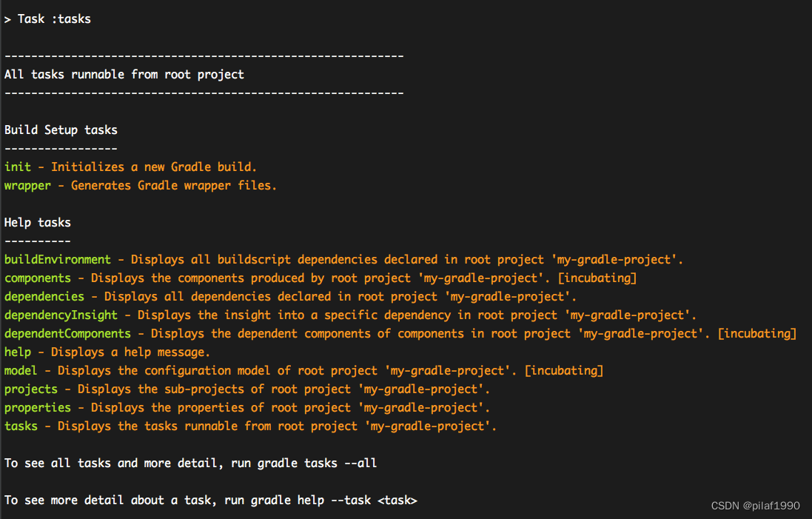Click 'Displays the tasks runnable from root project' text
812x519 pixels.
208,426
